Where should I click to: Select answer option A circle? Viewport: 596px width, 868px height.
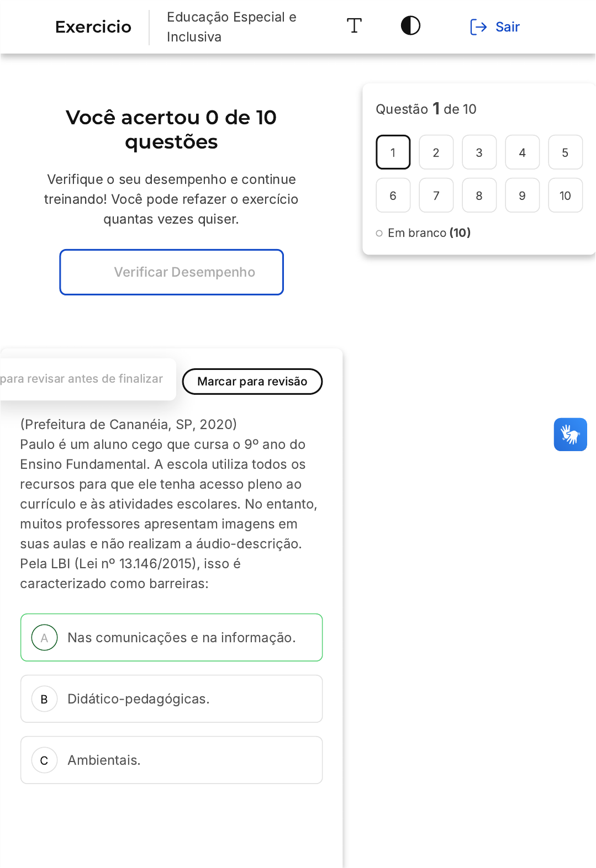coord(45,637)
